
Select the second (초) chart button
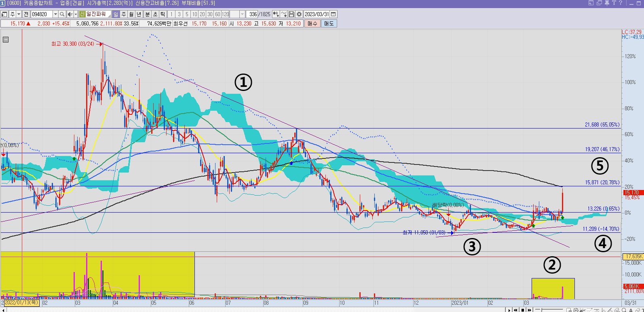pyautogui.click(x=155, y=14)
